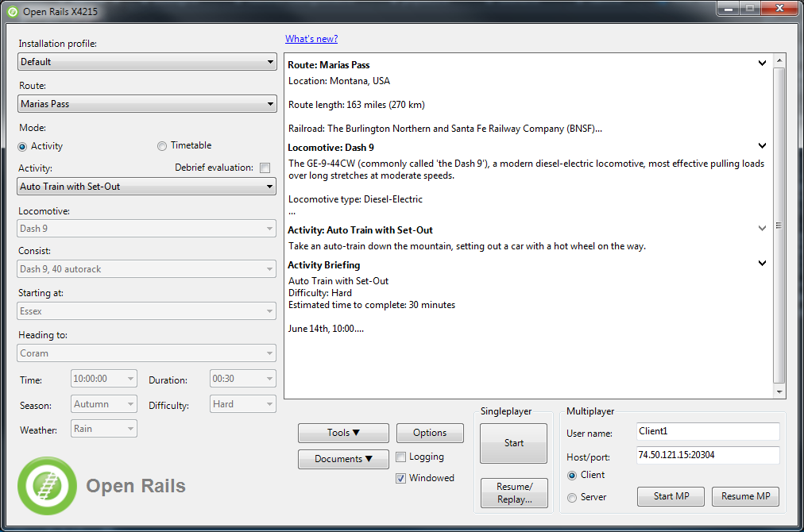Open the Options dialog
This screenshot has width=804, height=532.
(x=430, y=433)
